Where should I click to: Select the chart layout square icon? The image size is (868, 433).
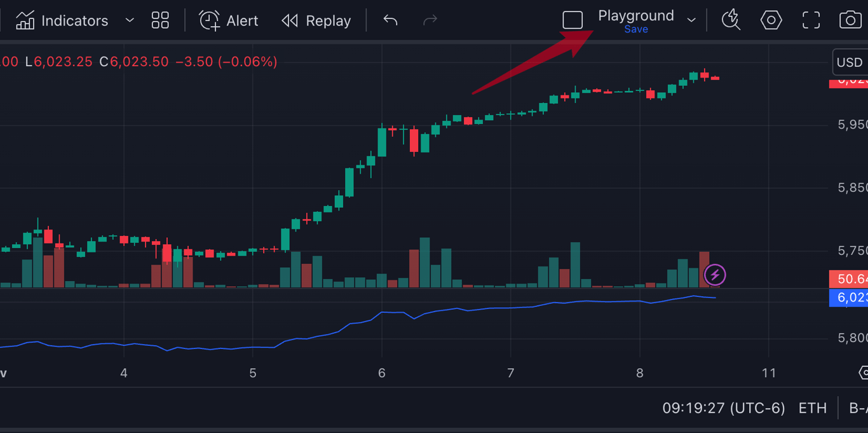[x=573, y=20]
